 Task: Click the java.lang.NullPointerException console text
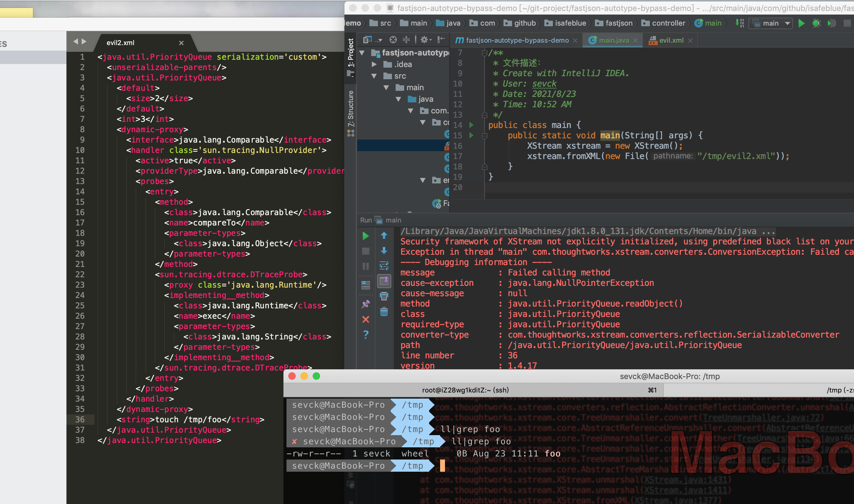tap(581, 283)
